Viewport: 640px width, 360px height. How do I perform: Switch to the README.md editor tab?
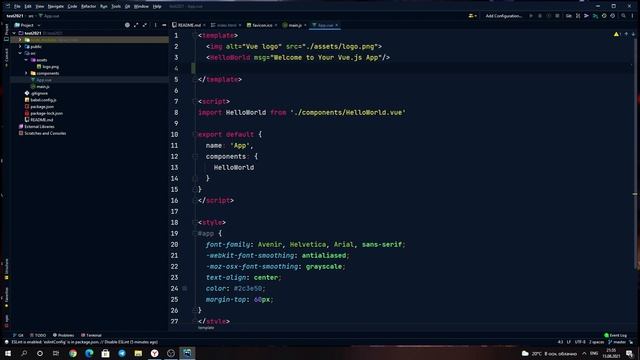coord(189,25)
